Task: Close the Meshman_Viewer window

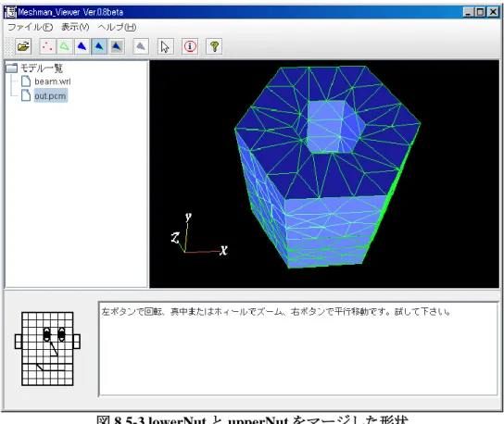Action: click(x=493, y=12)
